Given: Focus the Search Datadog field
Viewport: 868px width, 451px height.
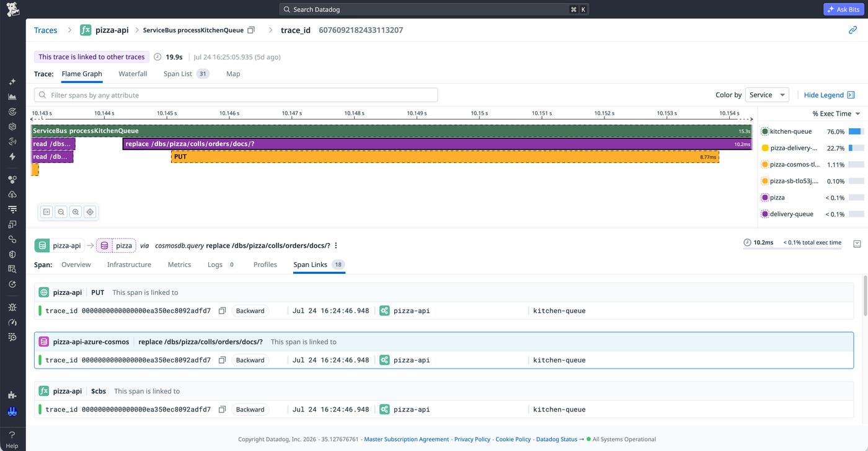Looking at the screenshot, I should pyautogui.click(x=434, y=9).
